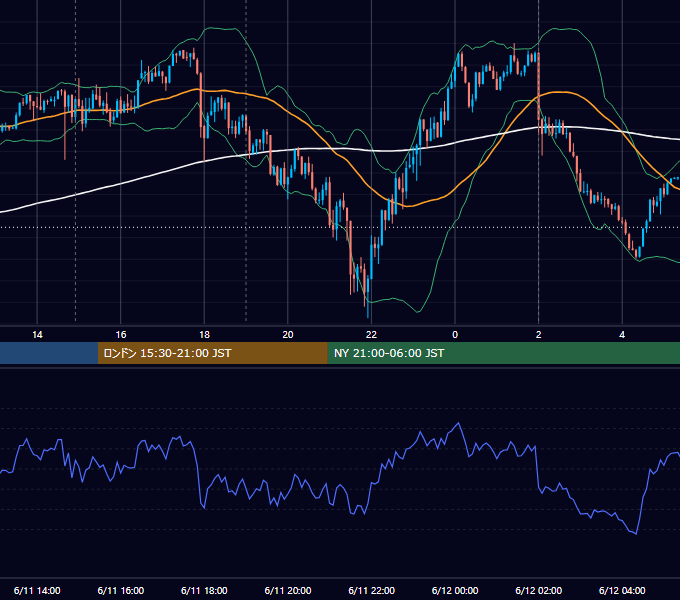Click the London session band 15:30-21:00 JST

[x=212, y=353]
